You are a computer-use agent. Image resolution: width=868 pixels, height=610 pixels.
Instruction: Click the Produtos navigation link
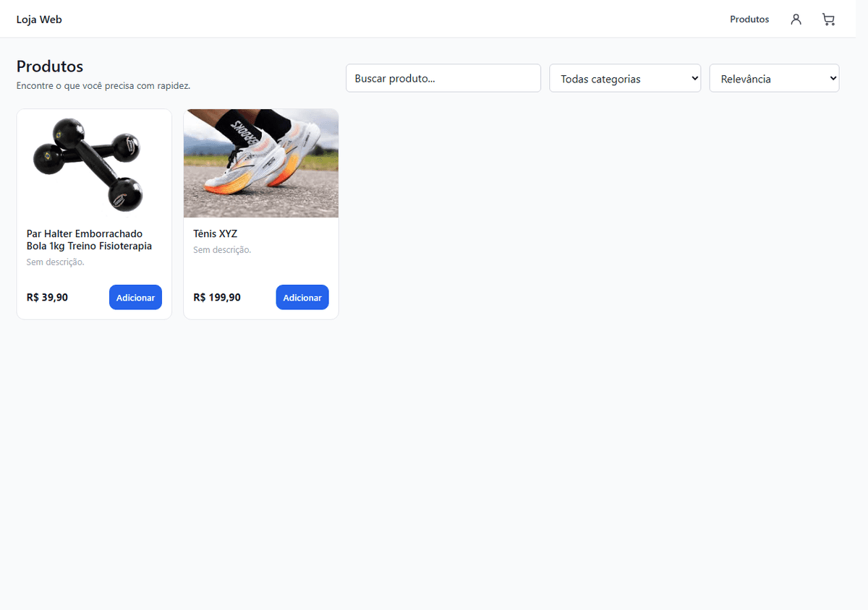pyautogui.click(x=749, y=19)
